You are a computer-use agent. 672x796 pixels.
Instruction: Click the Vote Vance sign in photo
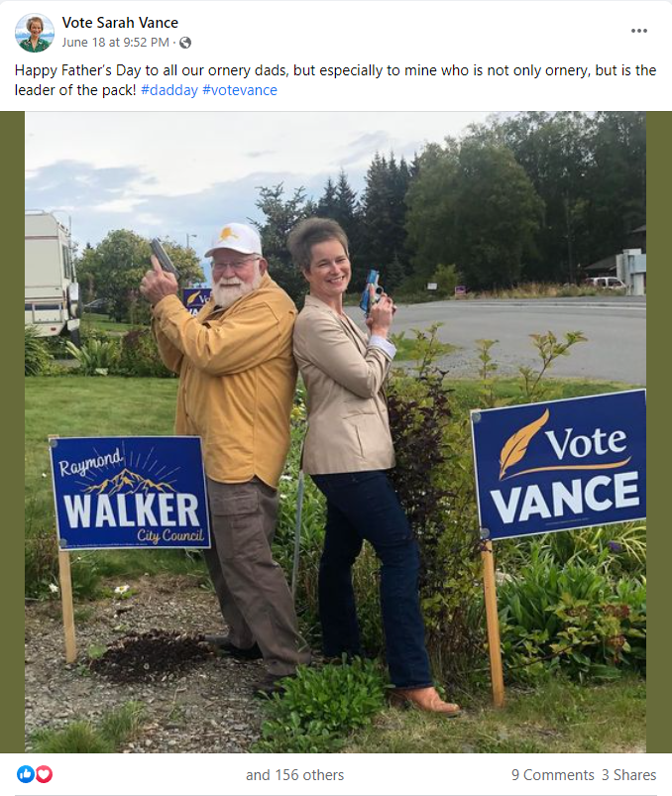click(x=559, y=465)
